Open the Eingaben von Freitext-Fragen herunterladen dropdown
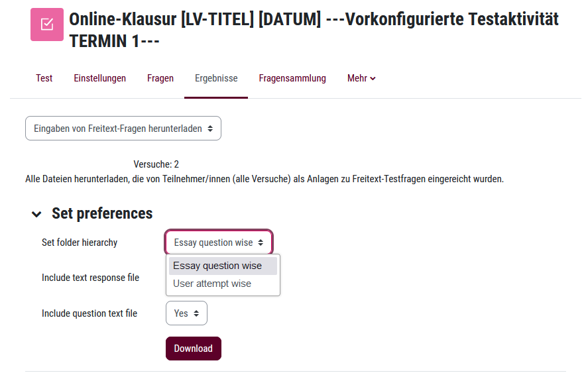Viewport: 588px width, 379px height. pos(123,128)
